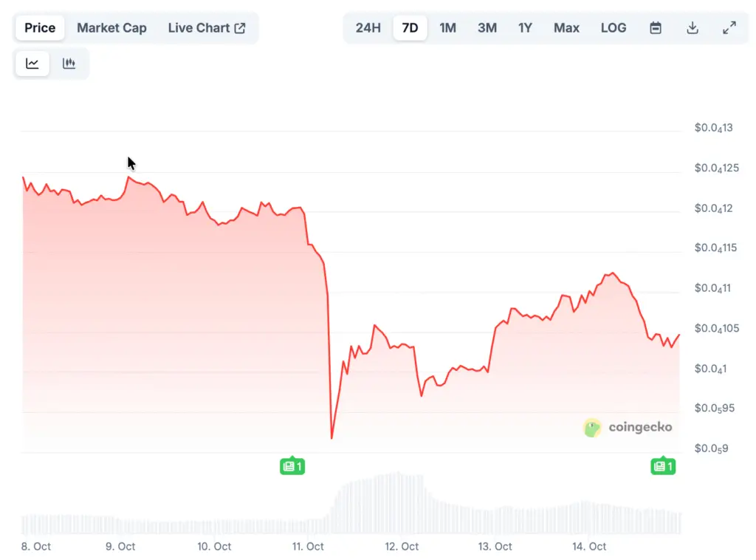The width and height of the screenshot is (756, 560).
Task: Switch to the candlestick chart view
Action: pyautogui.click(x=69, y=64)
